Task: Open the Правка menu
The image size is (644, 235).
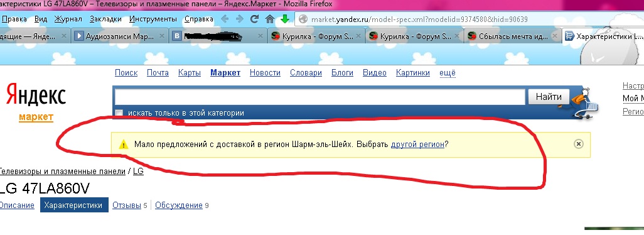Action: (14, 19)
